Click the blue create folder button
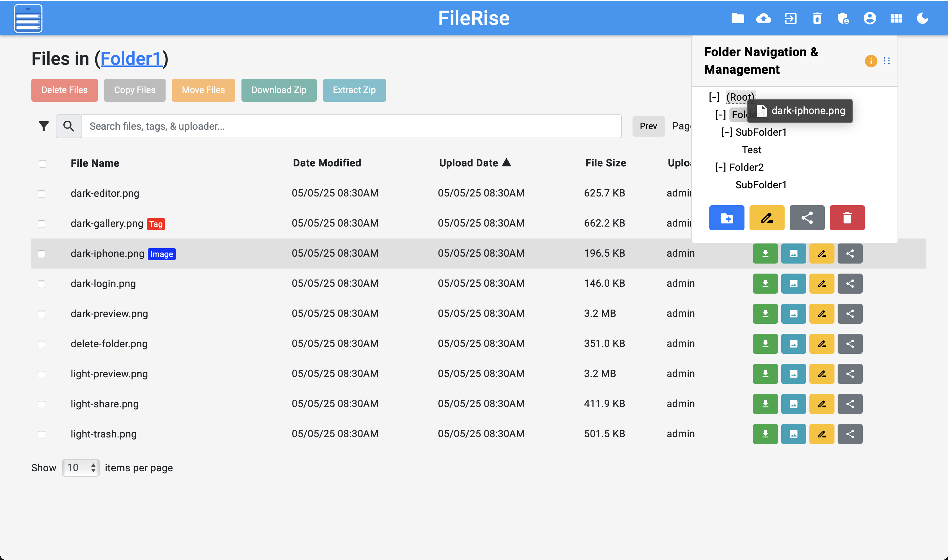Screen dimensions: 948x560 [x=726, y=218]
